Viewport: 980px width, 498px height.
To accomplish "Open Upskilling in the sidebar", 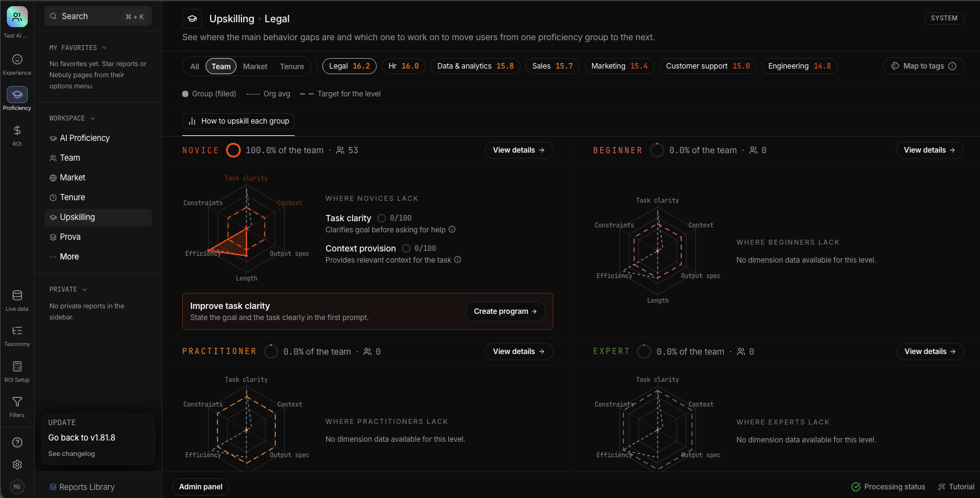I will tap(98, 217).
